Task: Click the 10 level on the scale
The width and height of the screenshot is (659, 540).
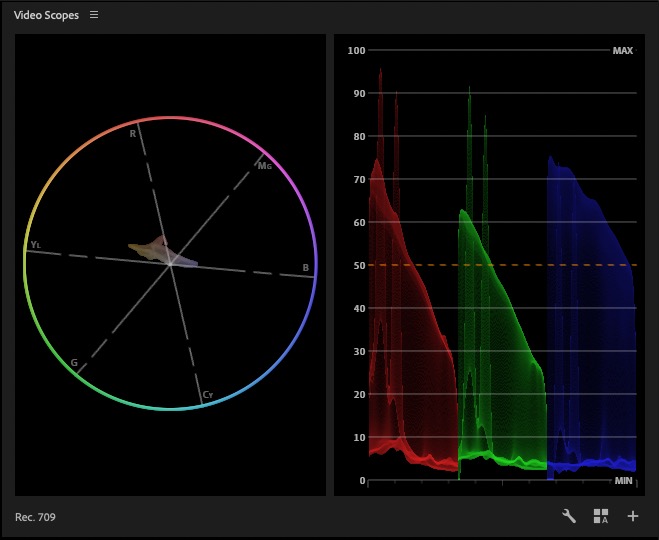Action: pos(359,437)
